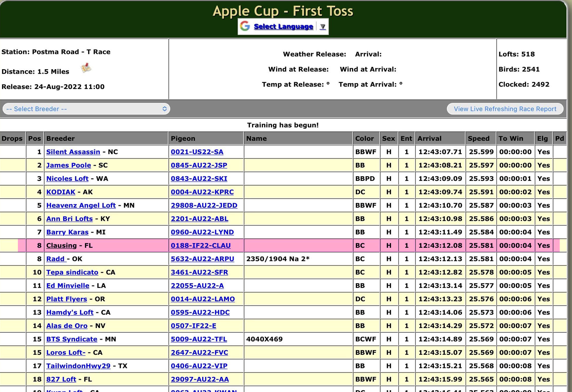
Task: Open pigeon 0960-AU22-LYND details
Action: click(202, 232)
